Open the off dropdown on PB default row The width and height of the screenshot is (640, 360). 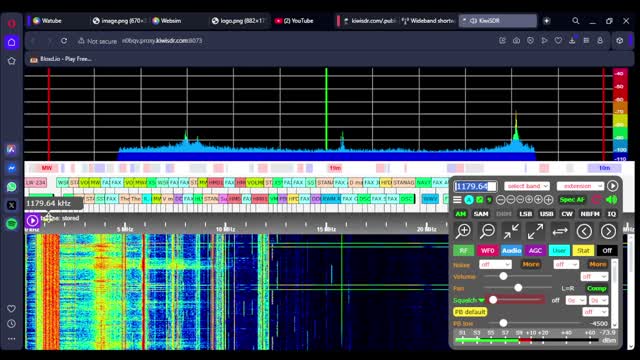595,312
